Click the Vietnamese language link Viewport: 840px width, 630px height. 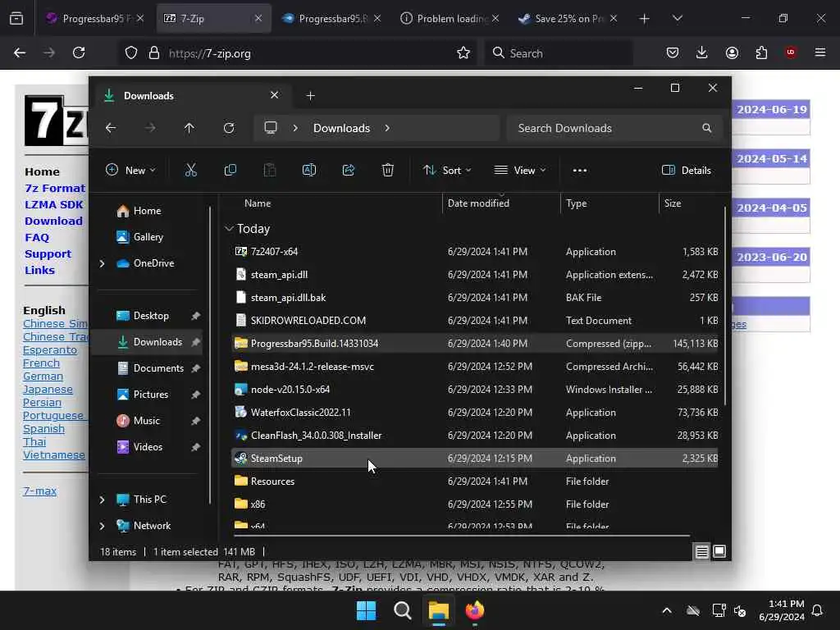point(53,454)
